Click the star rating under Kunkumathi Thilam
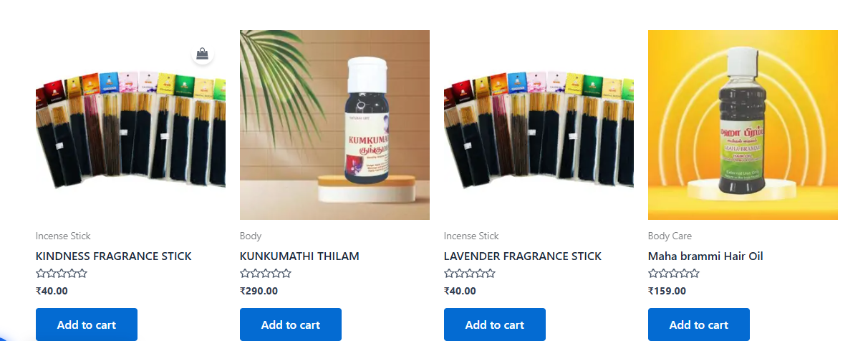The width and height of the screenshot is (868, 341). pos(266,274)
